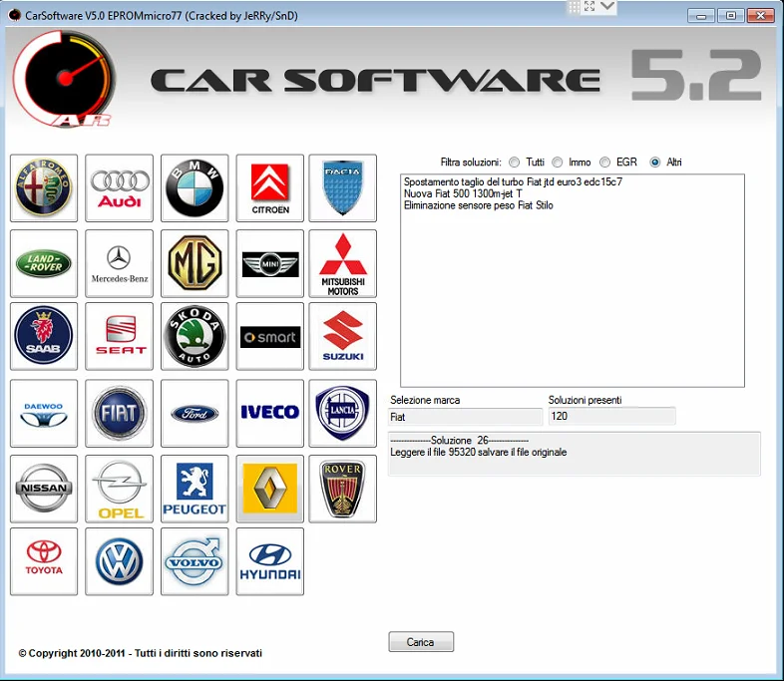The image size is (784, 681).
Task: Maximize the CarSoftware window
Action: [730, 16]
